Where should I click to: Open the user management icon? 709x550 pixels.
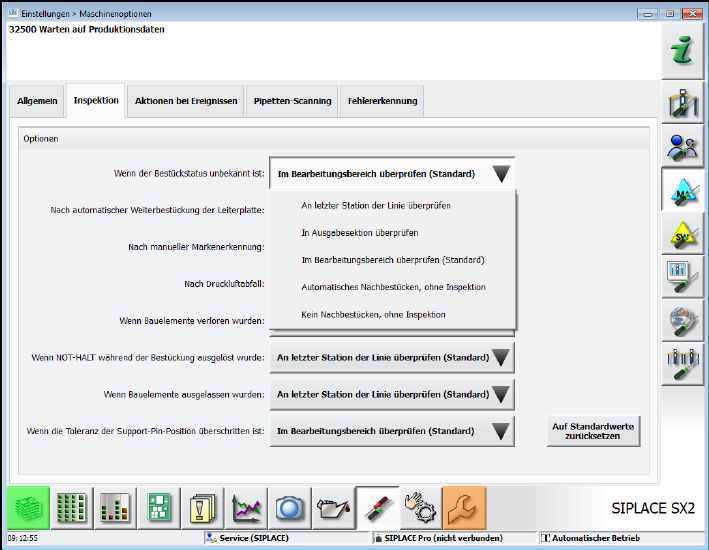pyautogui.click(x=682, y=147)
